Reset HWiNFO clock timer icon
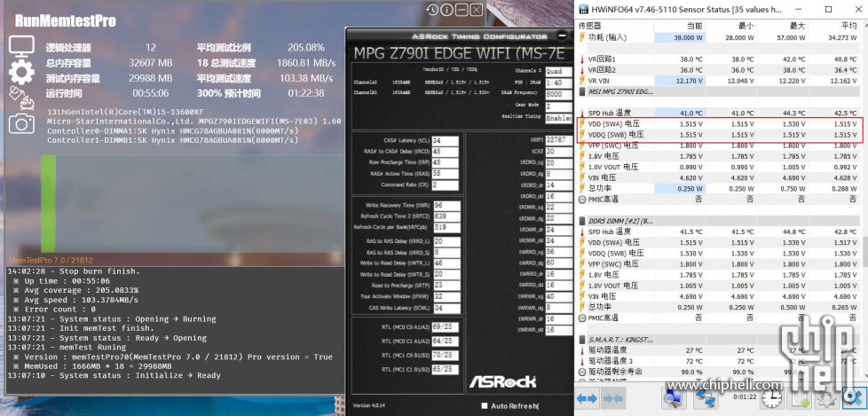This screenshot has width=868, height=416. click(771, 398)
